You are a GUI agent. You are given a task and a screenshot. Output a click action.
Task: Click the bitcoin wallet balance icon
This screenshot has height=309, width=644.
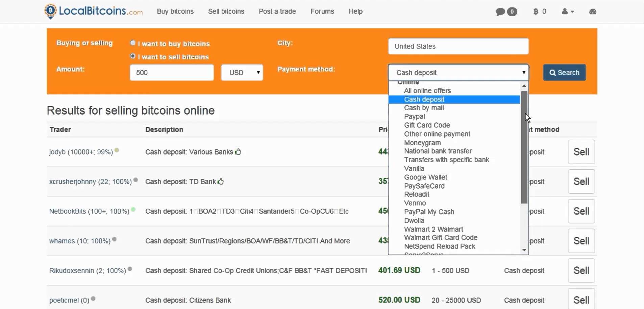click(536, 12)
